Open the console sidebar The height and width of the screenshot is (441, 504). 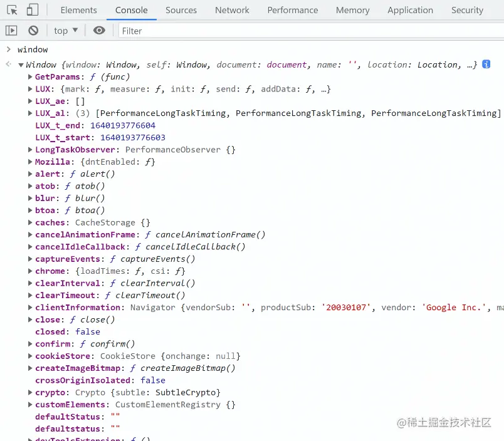pos(11,30)
